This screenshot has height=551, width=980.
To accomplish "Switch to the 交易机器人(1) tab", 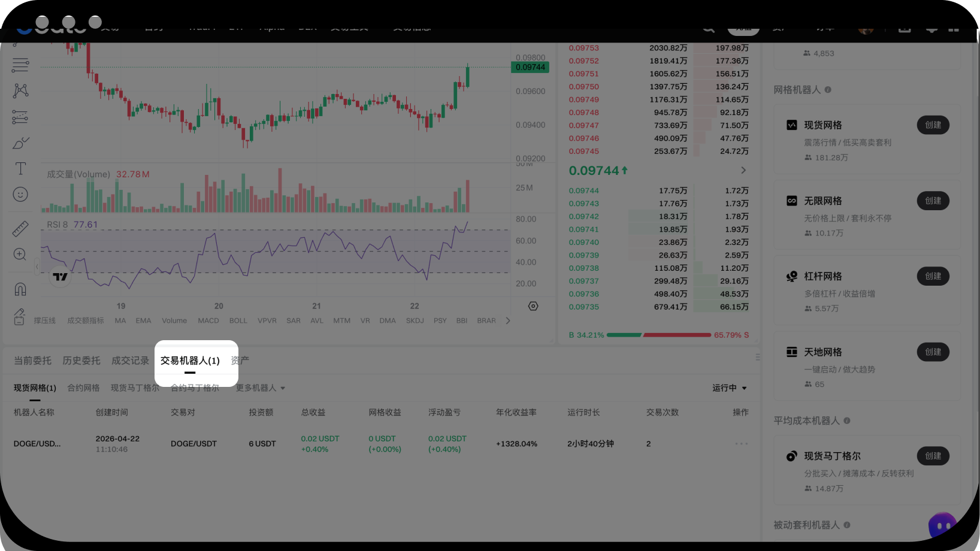I will pyautogui.click(x=190, y=361).
